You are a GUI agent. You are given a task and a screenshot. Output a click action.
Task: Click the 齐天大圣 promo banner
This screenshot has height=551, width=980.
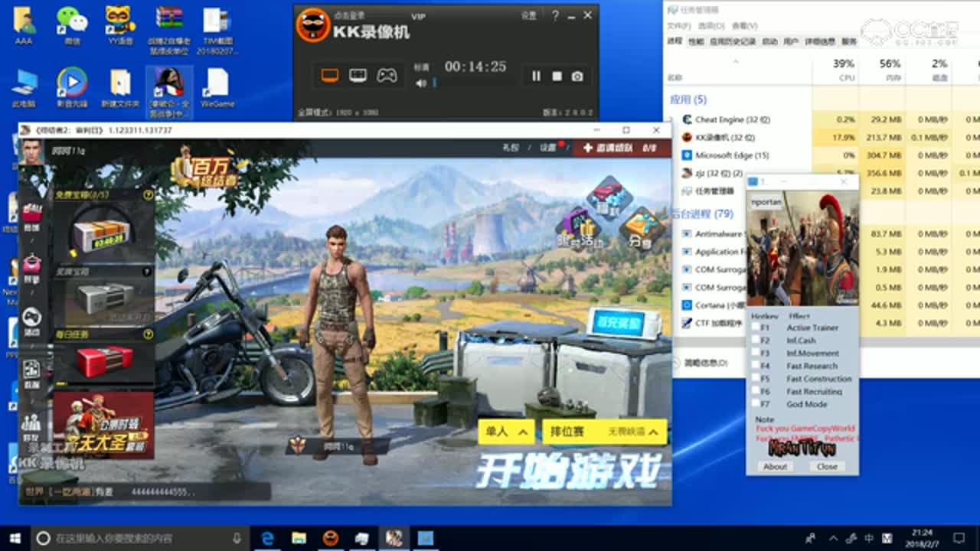pos(103,425)
